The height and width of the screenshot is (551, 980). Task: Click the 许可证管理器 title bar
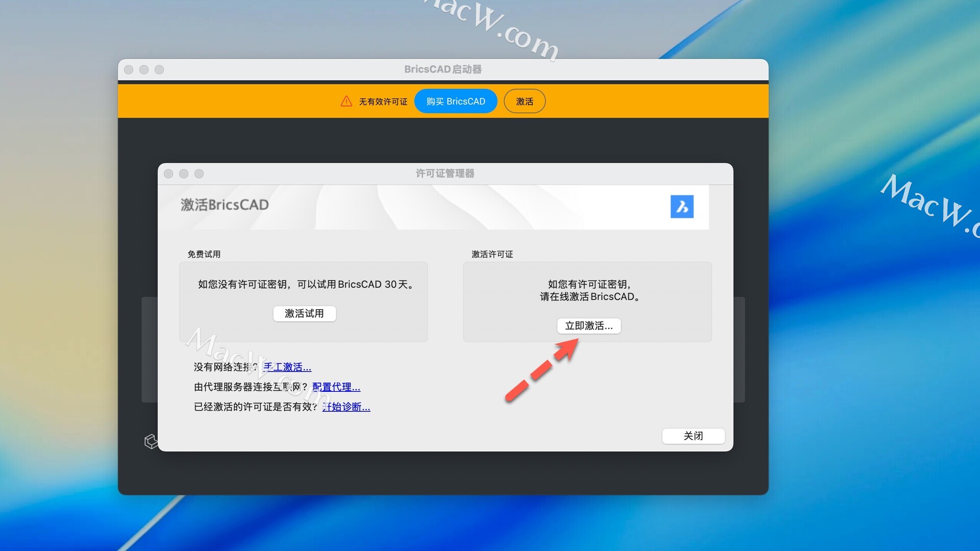click(445, 173)
